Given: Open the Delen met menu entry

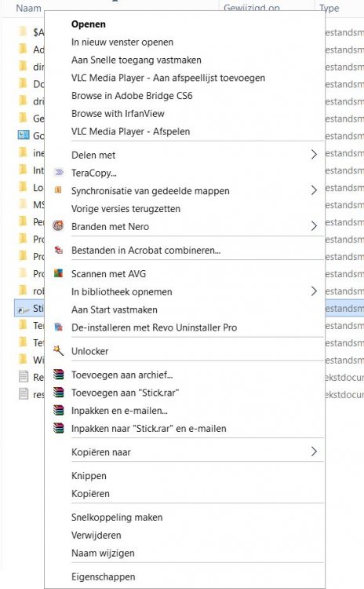Looking at the screenshot, I should pos(93,155).
